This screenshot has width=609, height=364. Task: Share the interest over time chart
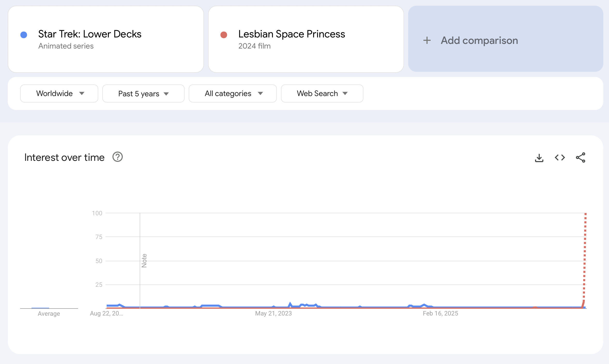581,157
